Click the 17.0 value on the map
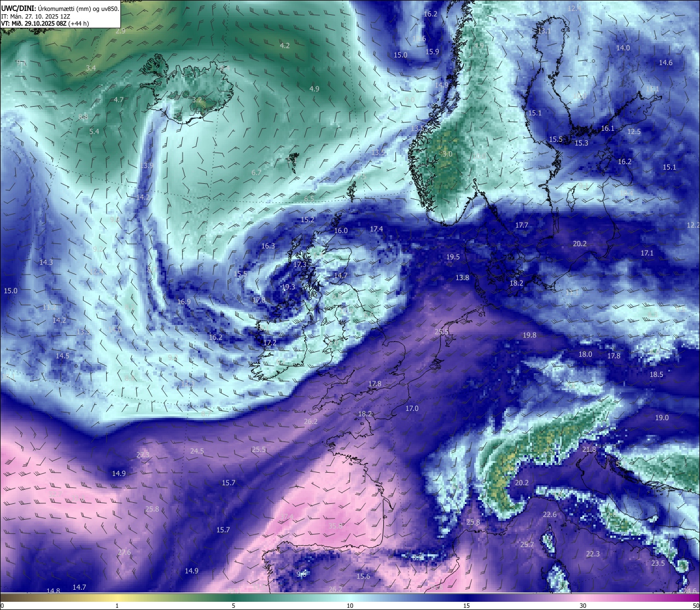 coord(412,409)
